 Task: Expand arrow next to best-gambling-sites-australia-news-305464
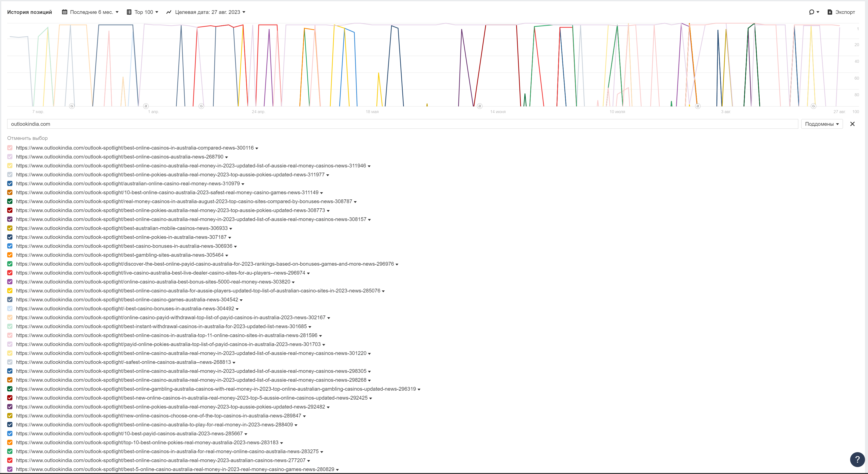tap(227, 255)
